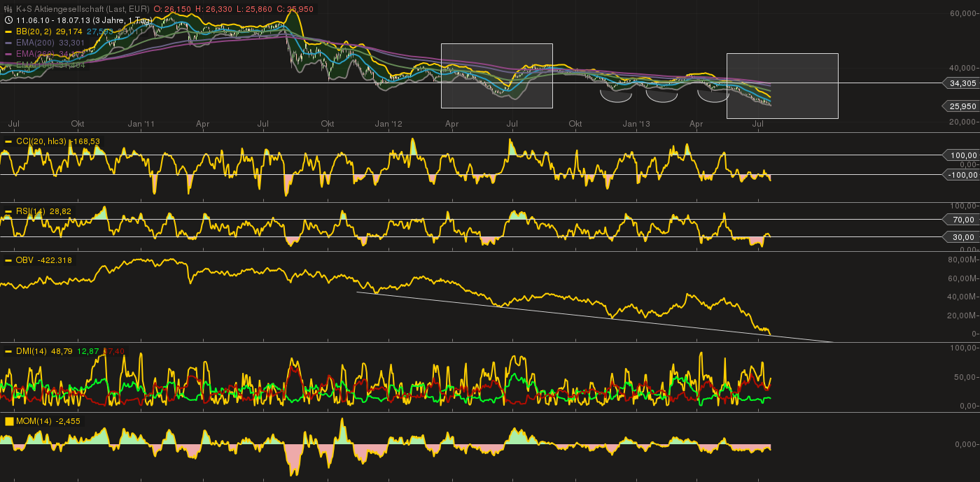Click the BB upper band value 29,174

[x=69, y=31]
